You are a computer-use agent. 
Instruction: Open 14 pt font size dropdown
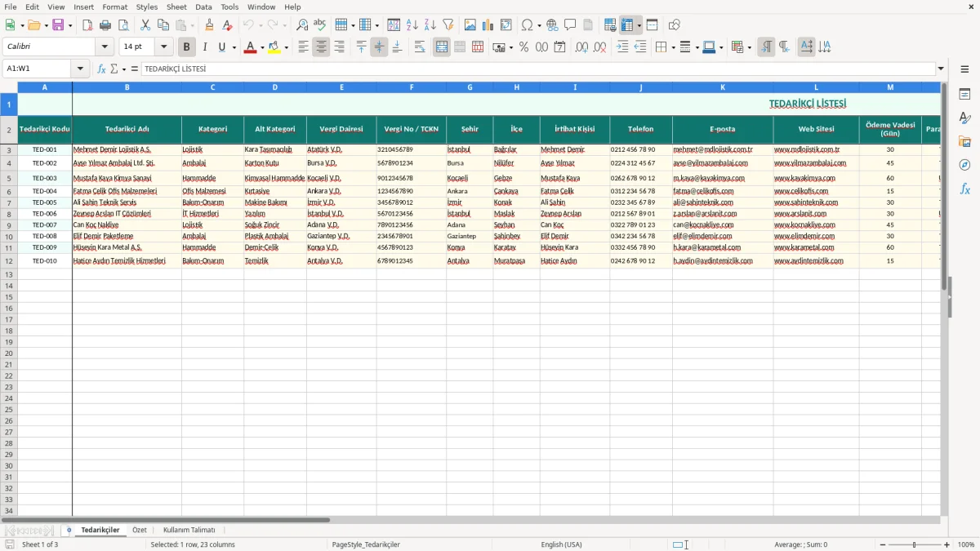pyautogui.click(x=163, y=47)
